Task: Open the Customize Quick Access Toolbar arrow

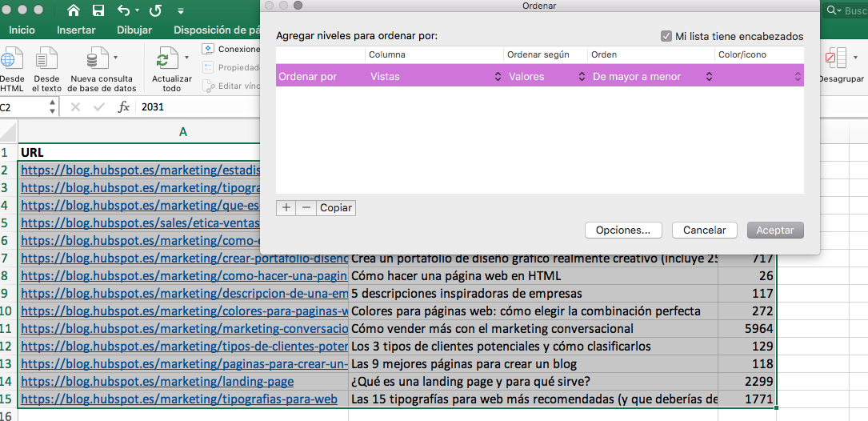Action: pos(181,10)
